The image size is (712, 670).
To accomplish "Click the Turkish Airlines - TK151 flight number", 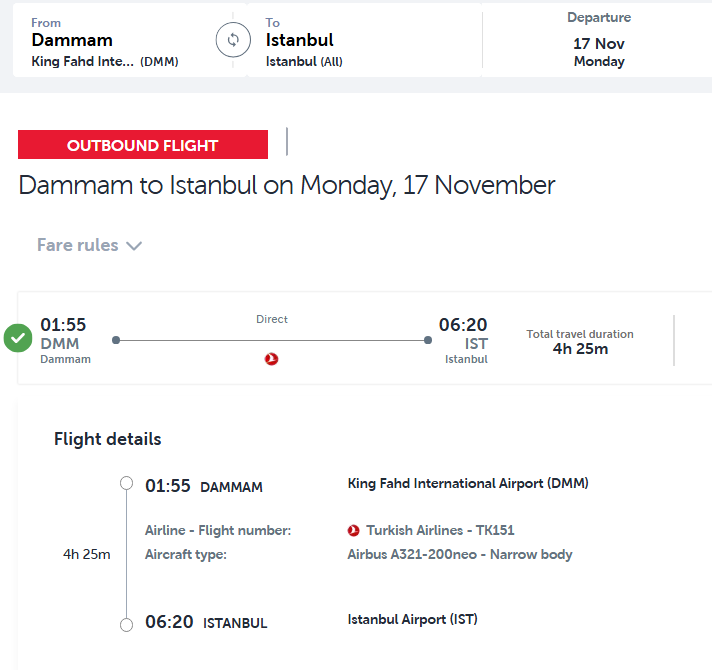I will click(440, 530).
